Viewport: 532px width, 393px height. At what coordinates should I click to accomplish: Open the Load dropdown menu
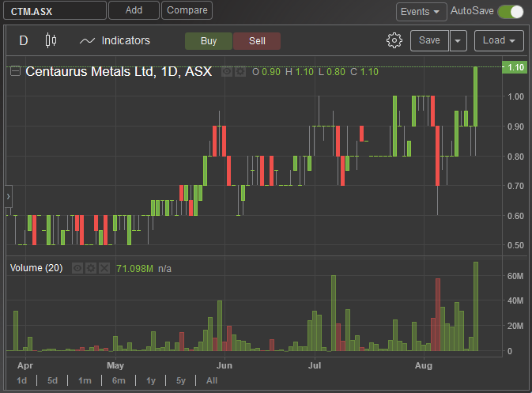pos(499,40)
